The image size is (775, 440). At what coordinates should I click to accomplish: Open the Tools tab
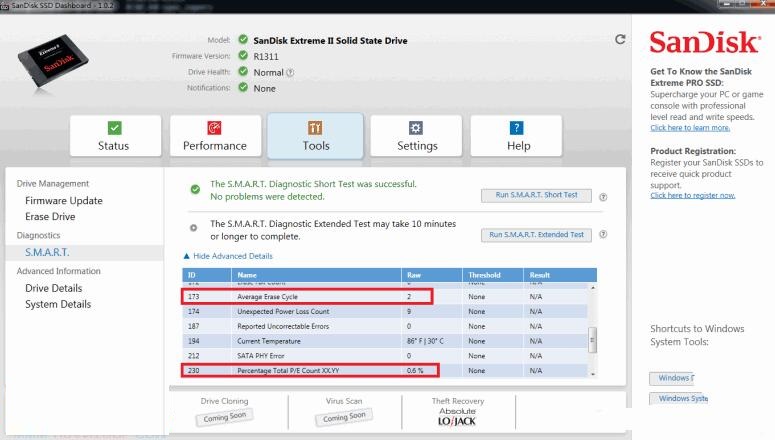(x=315, y=136)
